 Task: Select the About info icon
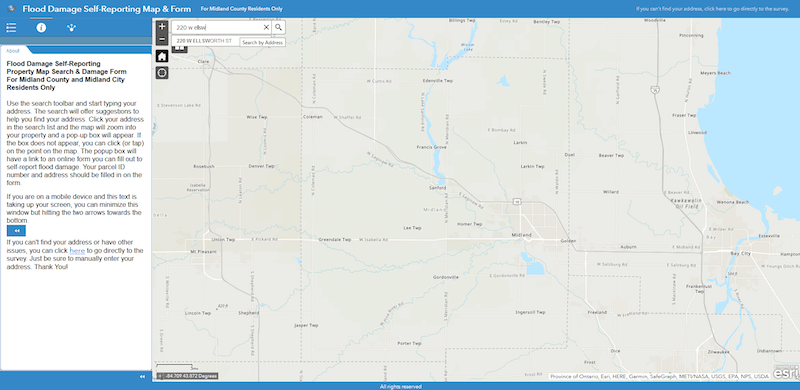tap(41, 28)
